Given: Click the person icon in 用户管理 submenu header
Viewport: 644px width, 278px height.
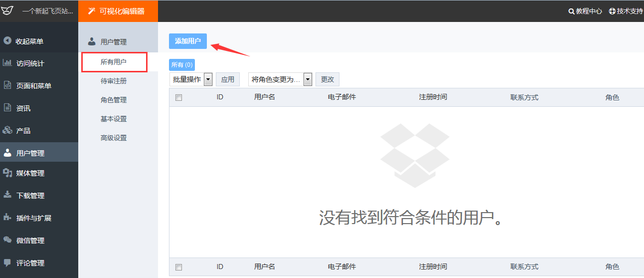Looking at the screenshot, I should tap(92, 42).
